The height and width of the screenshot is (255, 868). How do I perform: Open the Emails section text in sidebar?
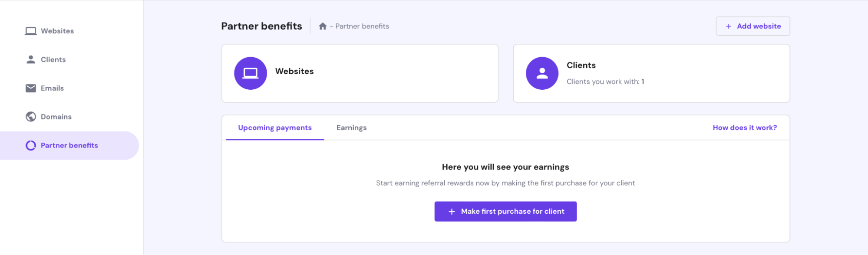click(52, 88)
